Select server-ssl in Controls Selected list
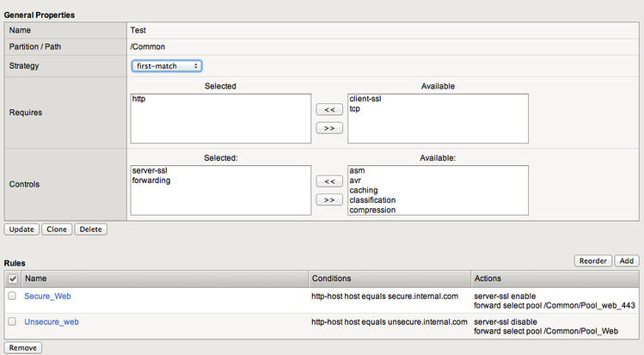This screenshot has width=644, height=355. [x=150, y=171]
